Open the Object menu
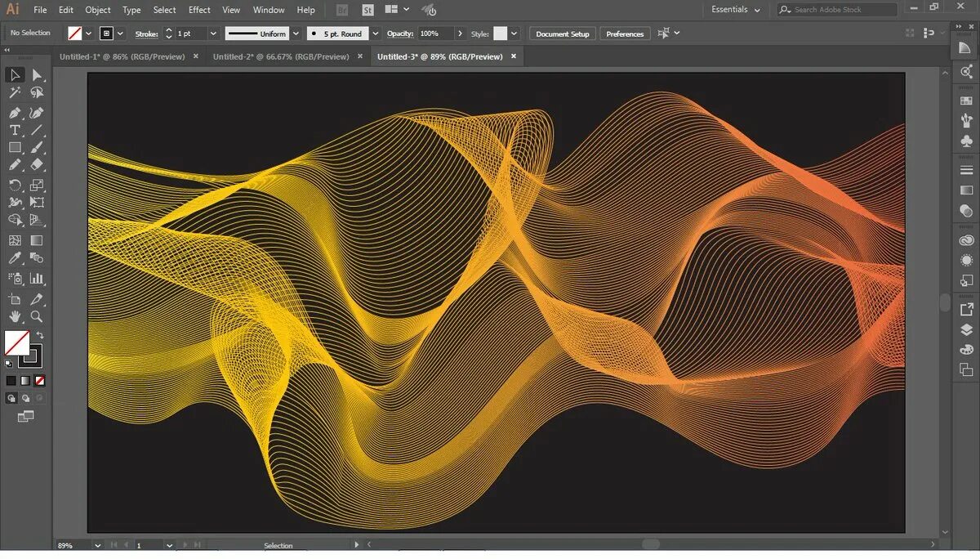The width and height of the screenshot is (980, 559). coord(98,10)
